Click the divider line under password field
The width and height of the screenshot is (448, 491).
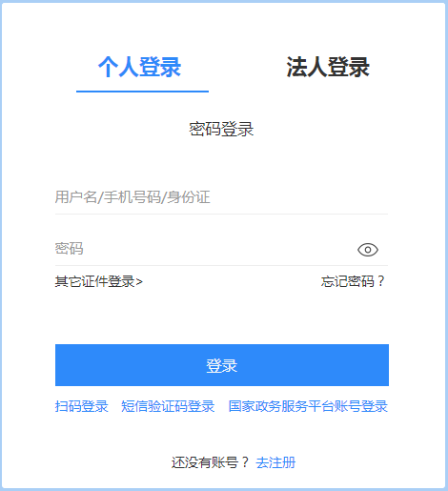221,265
